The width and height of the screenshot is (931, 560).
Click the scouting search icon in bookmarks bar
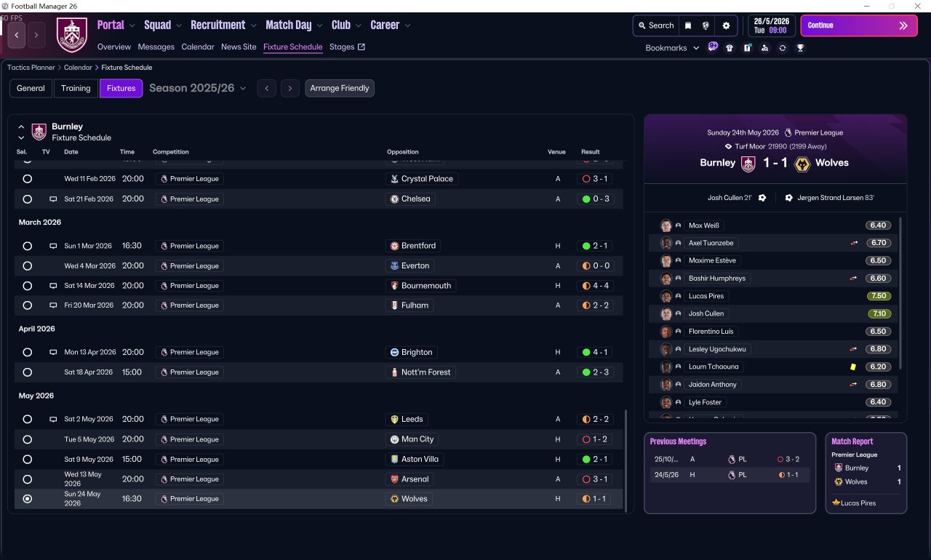(764, 48)
